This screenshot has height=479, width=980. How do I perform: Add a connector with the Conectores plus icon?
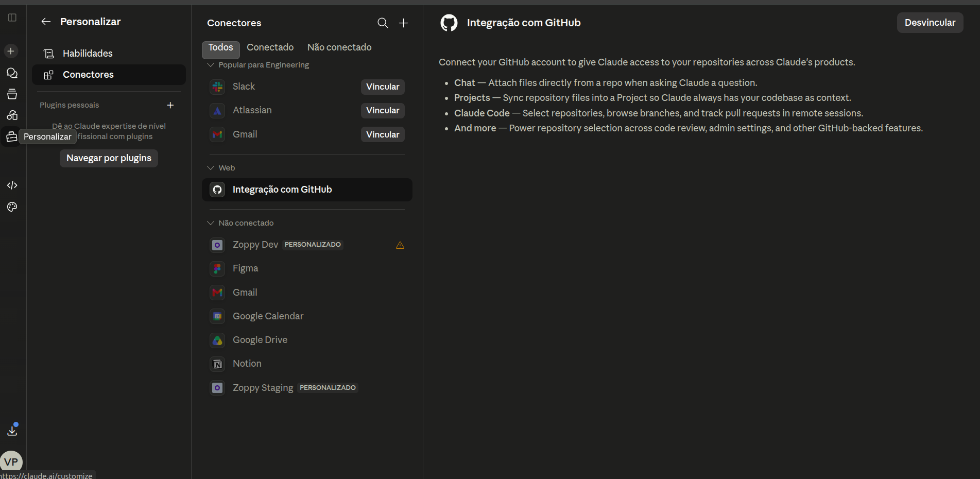pos(404,23)
